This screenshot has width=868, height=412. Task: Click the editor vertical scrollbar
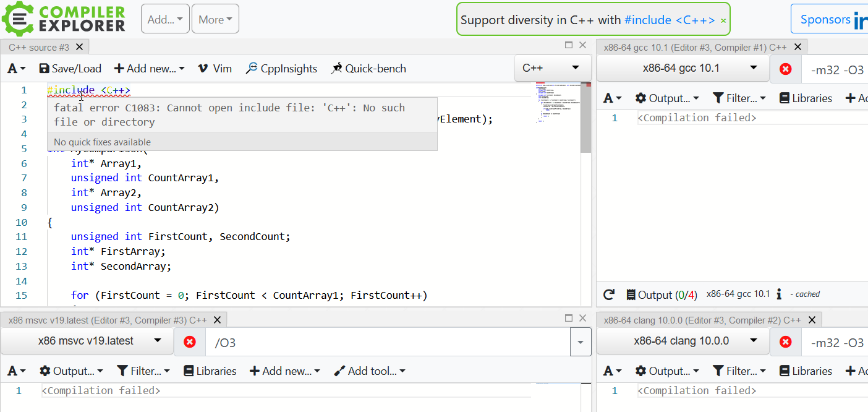click(x=585, y=118)
